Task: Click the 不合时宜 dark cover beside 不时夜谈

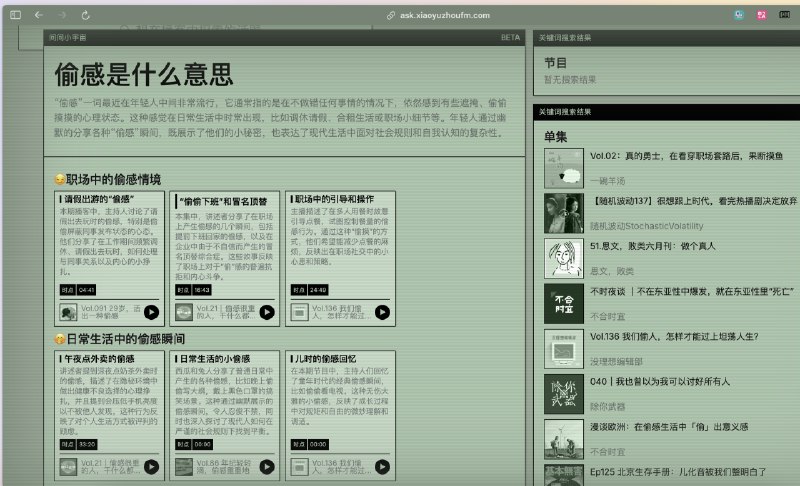Action: [x=564, y=304]
